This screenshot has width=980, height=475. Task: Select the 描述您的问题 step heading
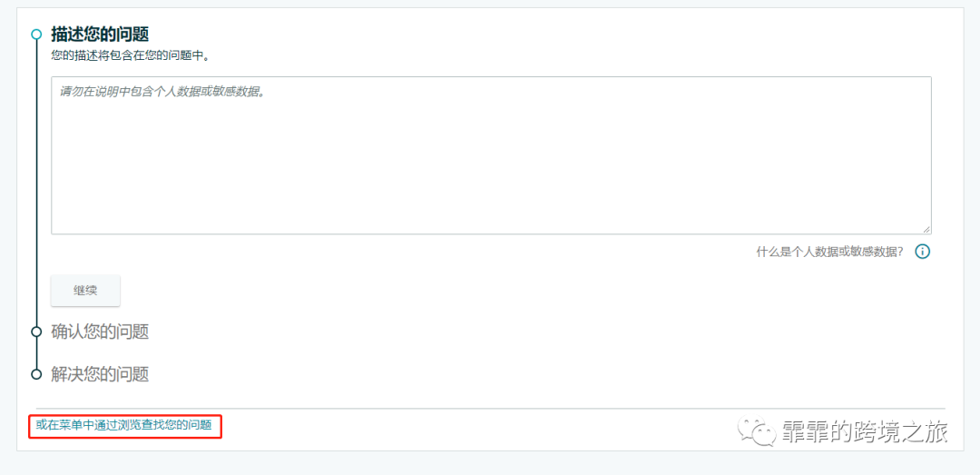[x=100, y=34]
